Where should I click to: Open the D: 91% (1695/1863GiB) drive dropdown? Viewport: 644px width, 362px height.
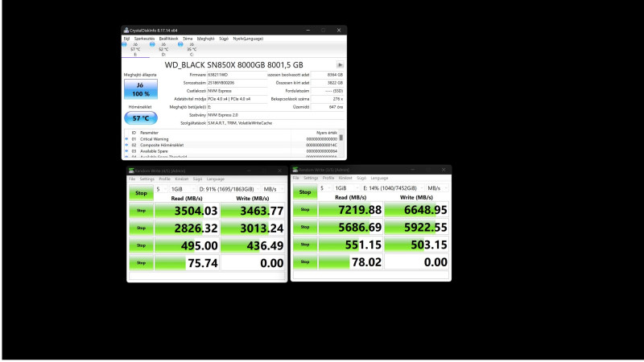pyautogui.click(x=229, y=189)
